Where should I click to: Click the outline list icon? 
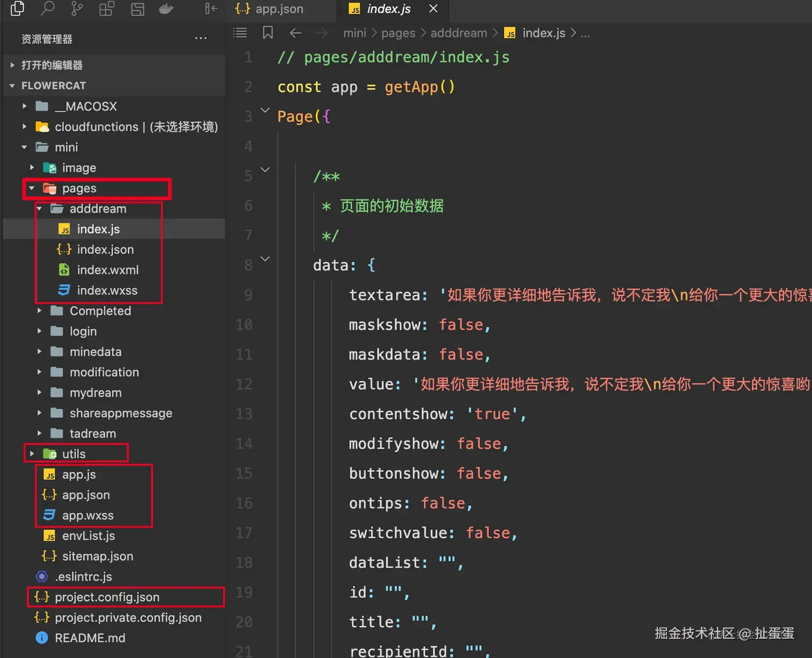[x=240, y=33]
